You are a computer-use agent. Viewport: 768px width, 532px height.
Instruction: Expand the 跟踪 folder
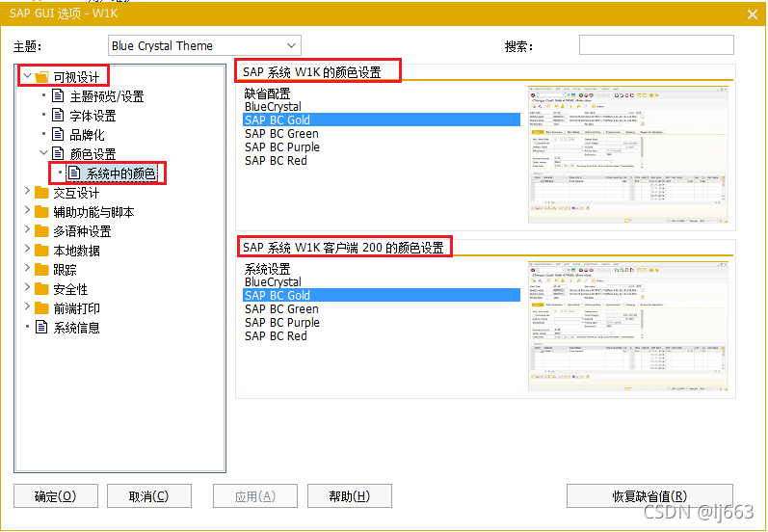coord(27,268)
